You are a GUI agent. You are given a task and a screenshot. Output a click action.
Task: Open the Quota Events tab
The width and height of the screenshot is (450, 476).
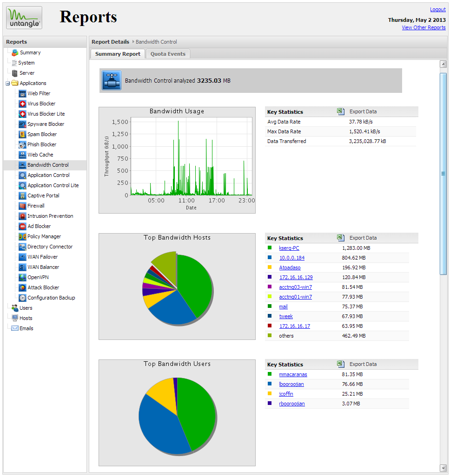pos(168,54)
